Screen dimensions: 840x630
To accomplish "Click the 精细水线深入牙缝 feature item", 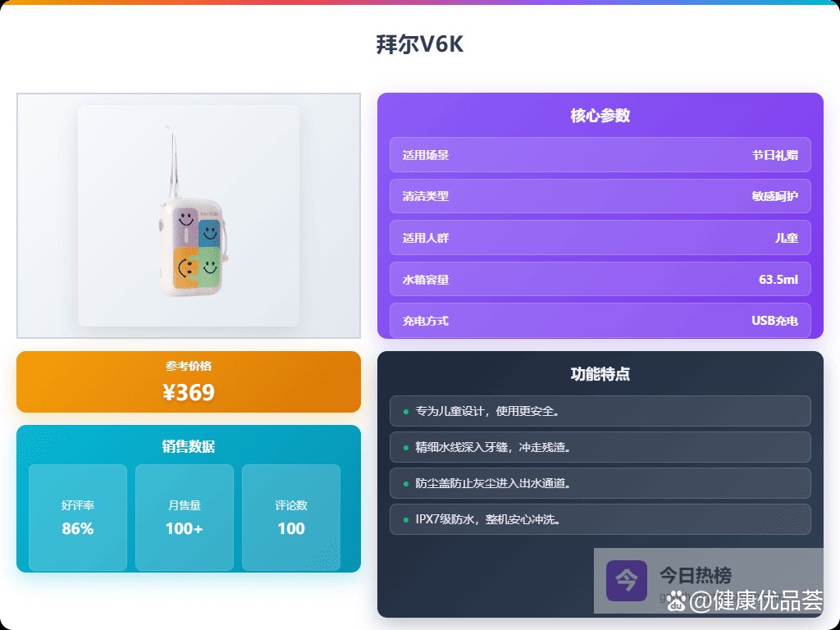I will [600, 447].
